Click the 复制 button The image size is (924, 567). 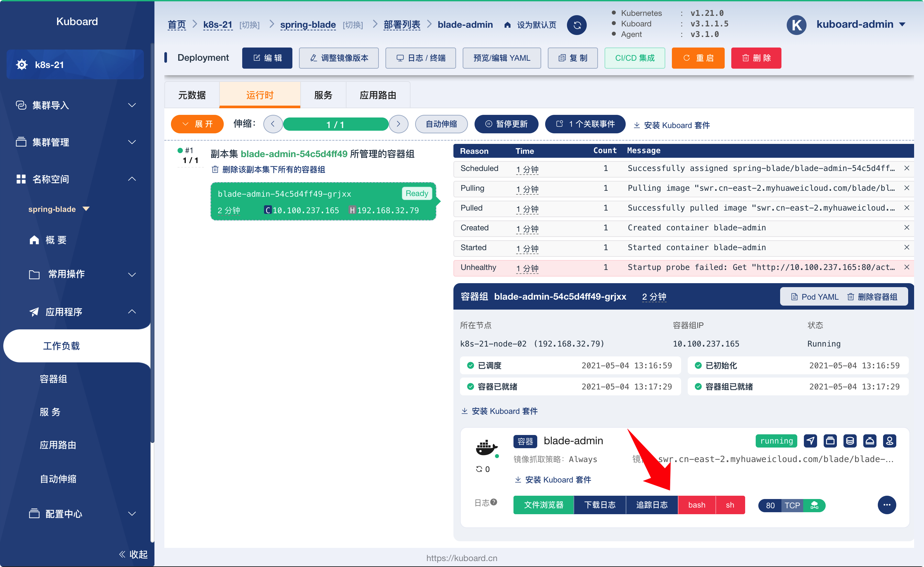(x=573, y=58)
